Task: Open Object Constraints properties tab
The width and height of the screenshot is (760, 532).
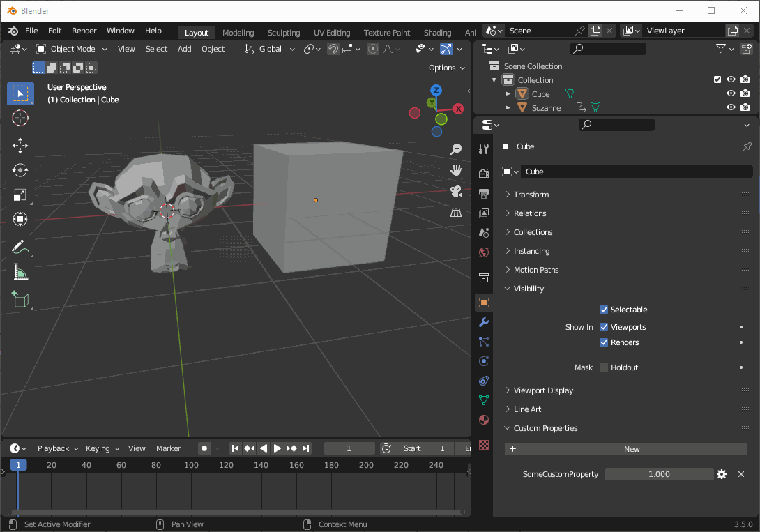Action: click(484, 381)
